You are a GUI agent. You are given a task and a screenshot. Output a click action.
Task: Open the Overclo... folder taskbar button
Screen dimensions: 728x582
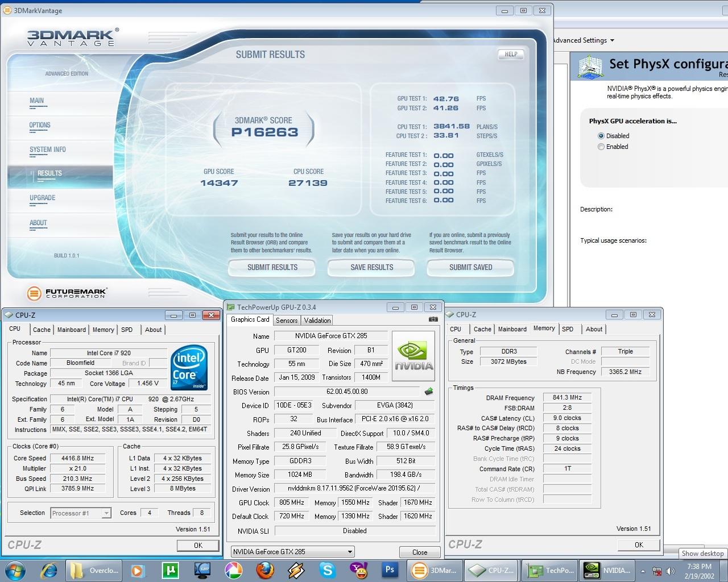(x=94, y=570)
